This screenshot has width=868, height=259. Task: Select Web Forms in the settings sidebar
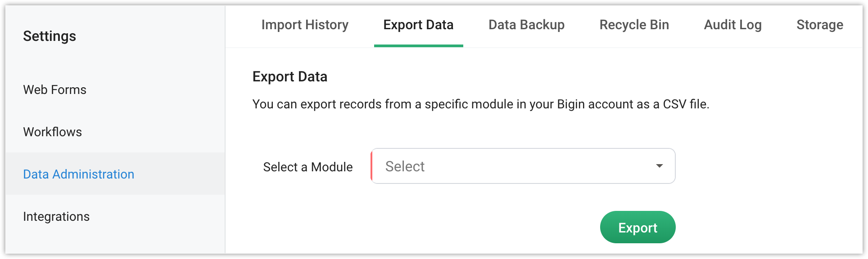tap(55, 89)
